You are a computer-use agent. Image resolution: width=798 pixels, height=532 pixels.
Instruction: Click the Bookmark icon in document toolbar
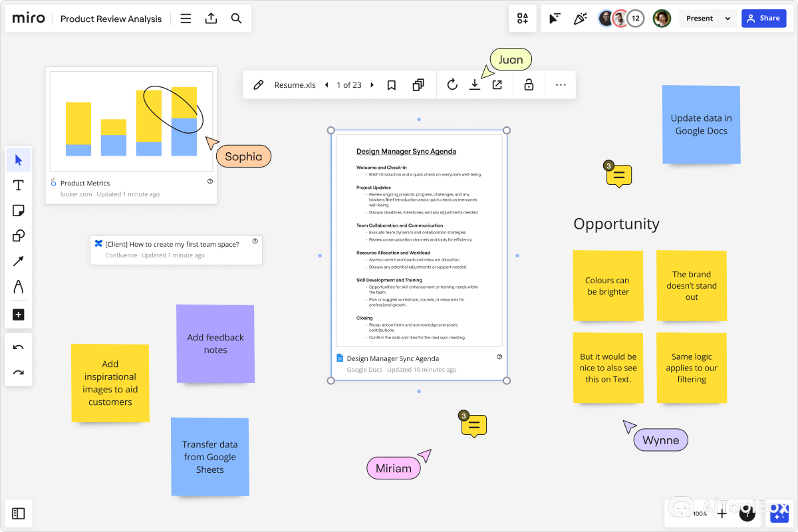(x=392, y=85)
